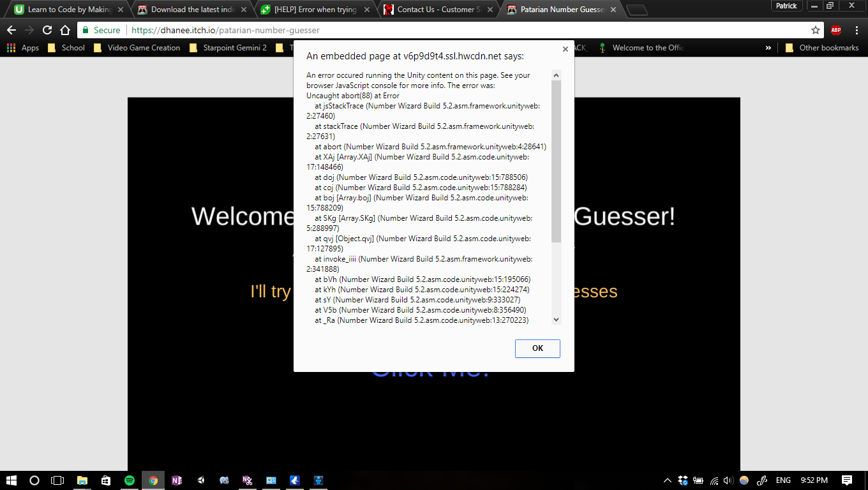Open Dropbox from the system tray

[x=684, y=480]
